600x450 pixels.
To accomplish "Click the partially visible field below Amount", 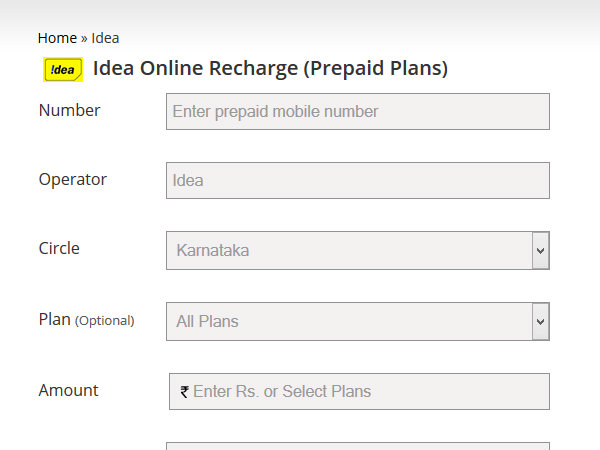I will point(357,446).
